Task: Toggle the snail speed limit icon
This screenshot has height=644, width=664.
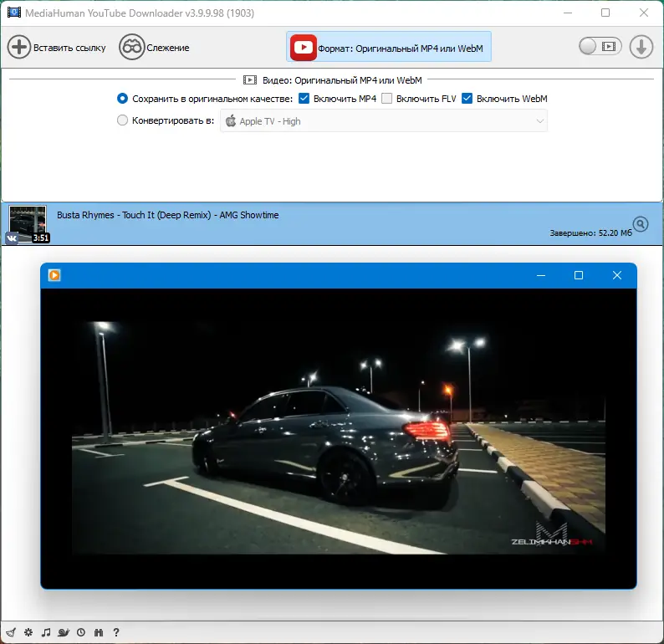Action: [64, 632]
